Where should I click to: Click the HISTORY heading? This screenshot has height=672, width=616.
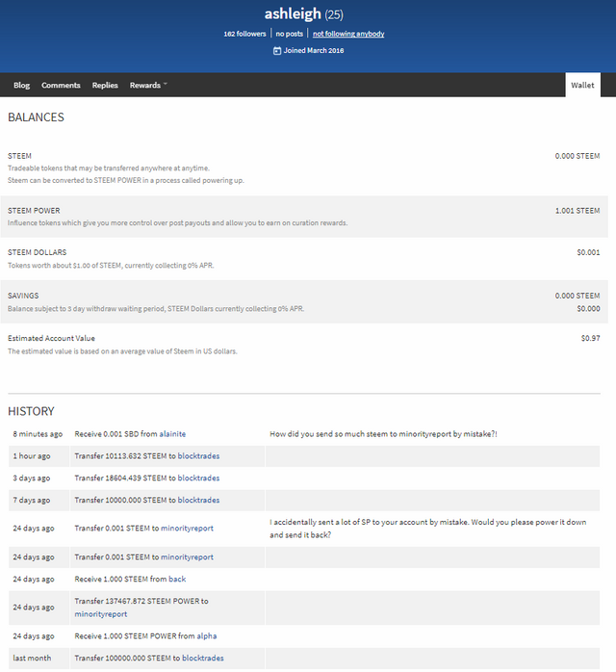click(31, 411)
